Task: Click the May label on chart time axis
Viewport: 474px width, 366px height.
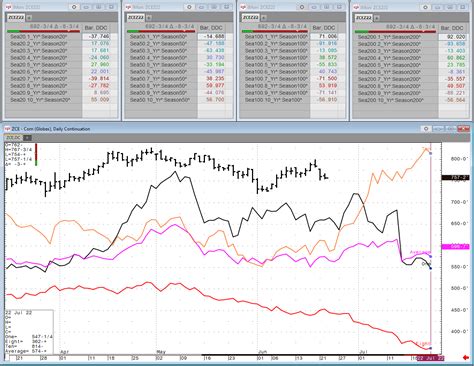Action: [x=161, y=352]
